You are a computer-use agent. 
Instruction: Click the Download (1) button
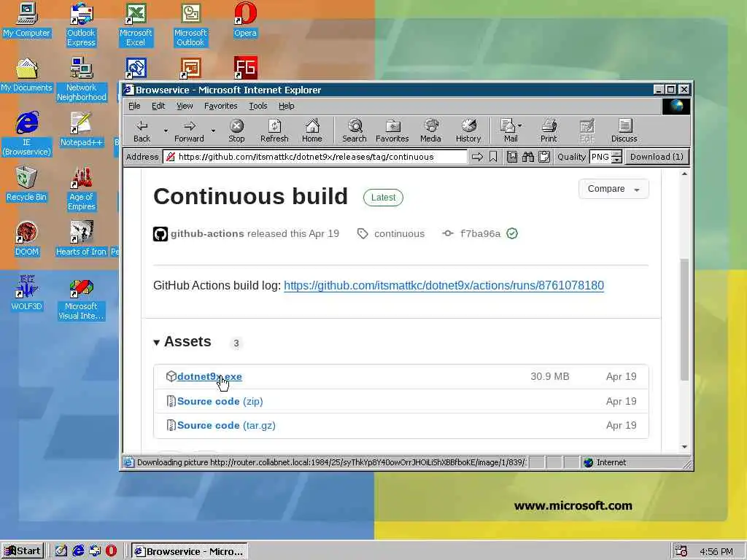(x=657, y=157)
